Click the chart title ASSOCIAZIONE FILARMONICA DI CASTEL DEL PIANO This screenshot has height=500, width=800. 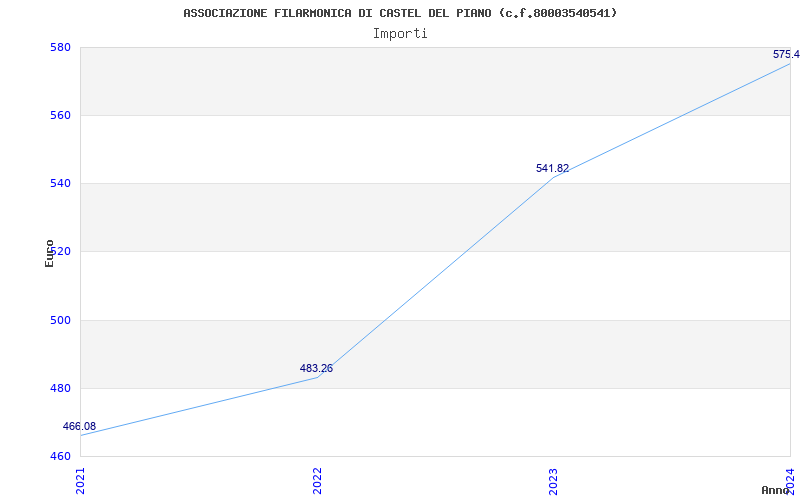[x=400, y=13]
